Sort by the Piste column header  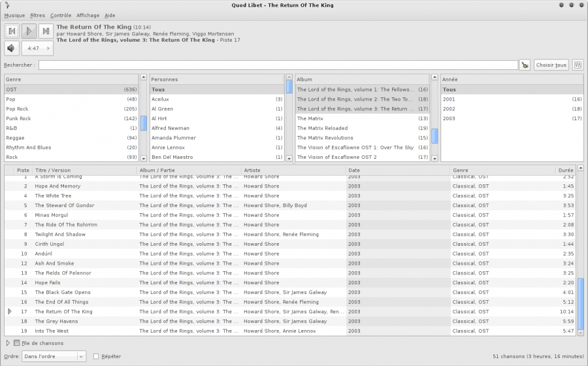coord(23,170)
